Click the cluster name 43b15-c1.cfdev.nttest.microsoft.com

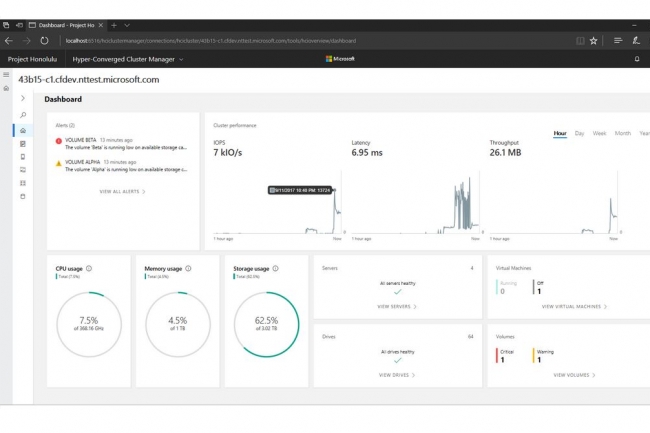click(x=88, y=80)
